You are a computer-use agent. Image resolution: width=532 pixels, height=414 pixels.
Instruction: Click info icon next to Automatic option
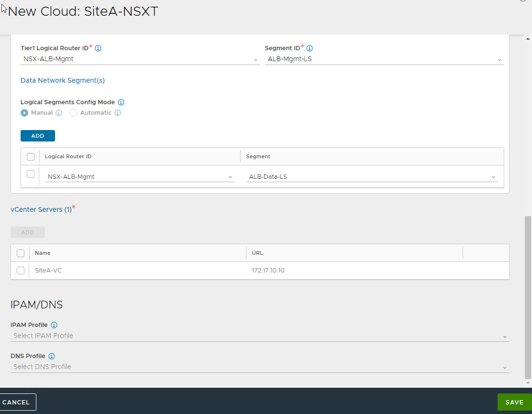(118, 113)
